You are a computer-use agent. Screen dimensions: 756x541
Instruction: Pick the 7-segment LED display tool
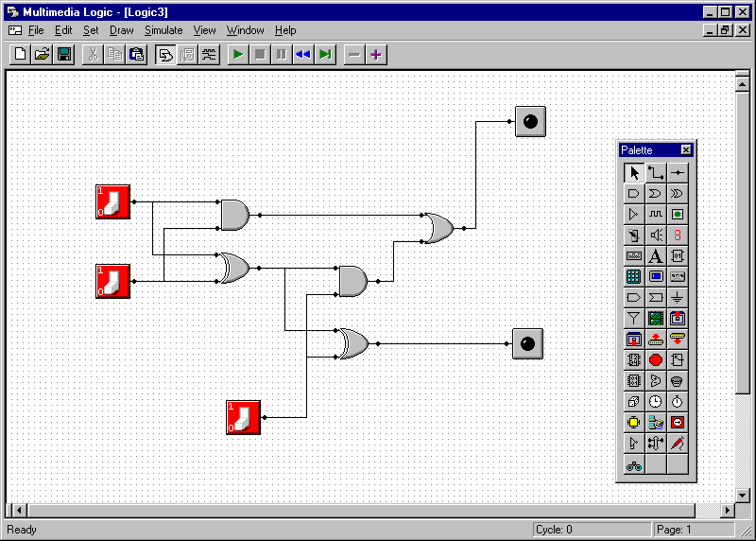tap(678, 235)
